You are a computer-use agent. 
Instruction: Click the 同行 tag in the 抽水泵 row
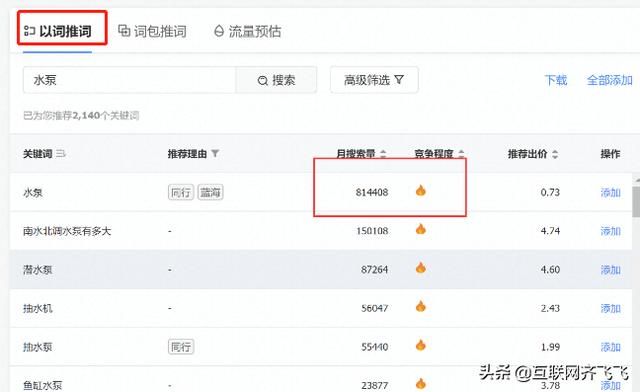(181, 347)
